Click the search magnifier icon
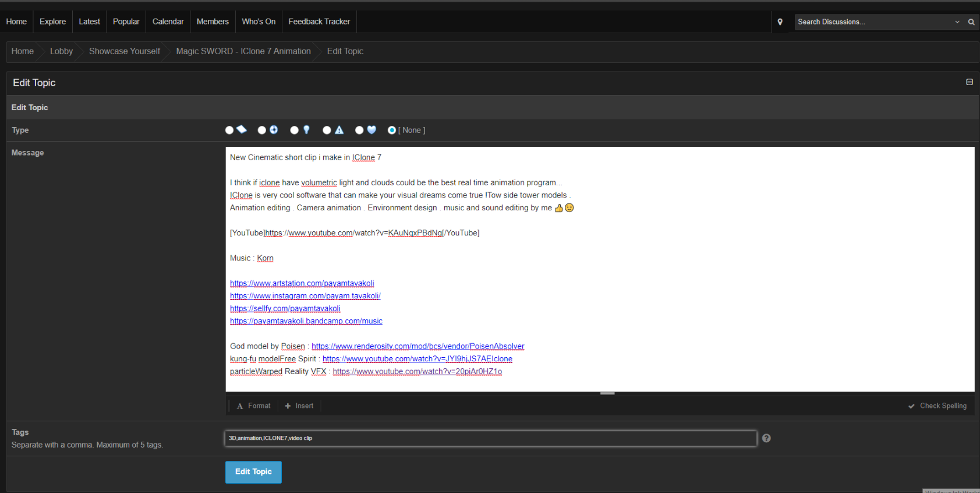 (971, 22)
